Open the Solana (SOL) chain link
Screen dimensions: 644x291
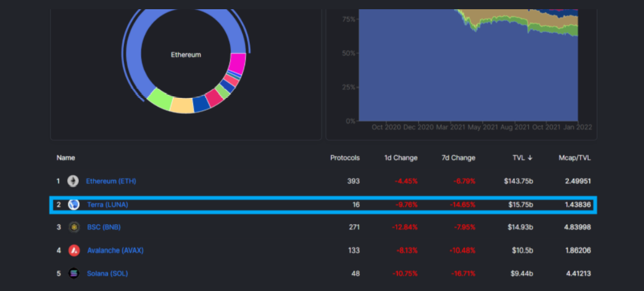(108, 274)
